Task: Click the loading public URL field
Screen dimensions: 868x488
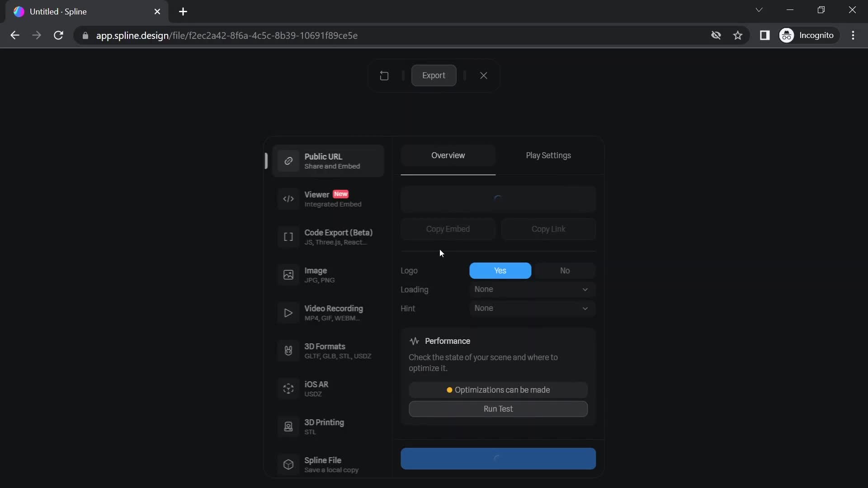Action: coord(498,199)
